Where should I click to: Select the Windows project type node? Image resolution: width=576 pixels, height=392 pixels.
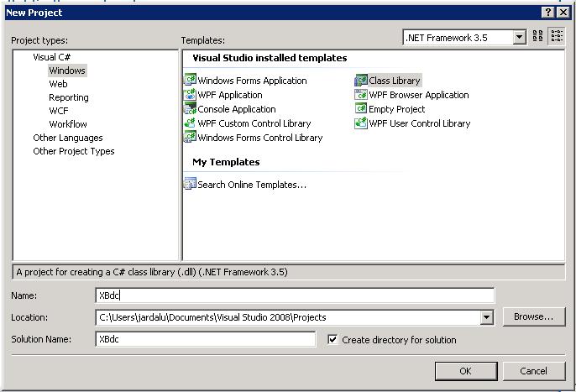click(x=67, y=71)
